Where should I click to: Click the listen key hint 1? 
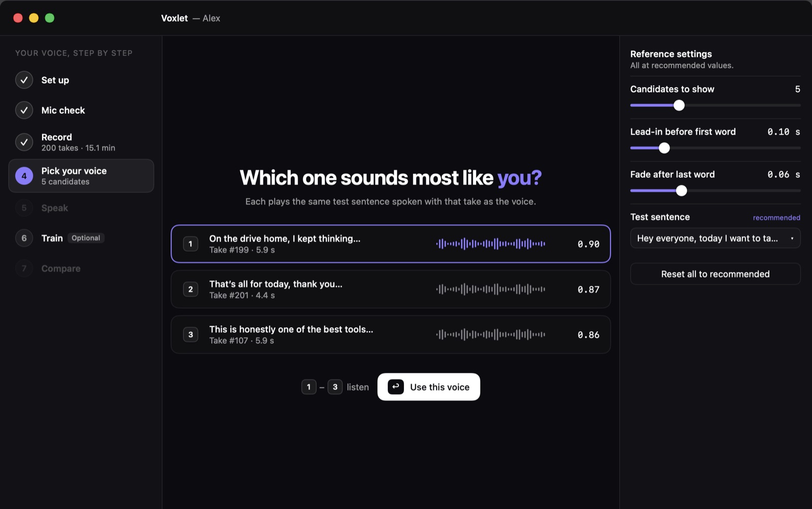point(309,387)
